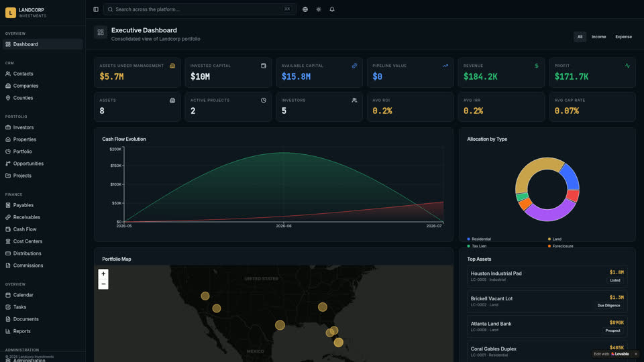The image size is (644, 362).
Task: Click the Invested Capital wallet icon
Action: [264, 66]
